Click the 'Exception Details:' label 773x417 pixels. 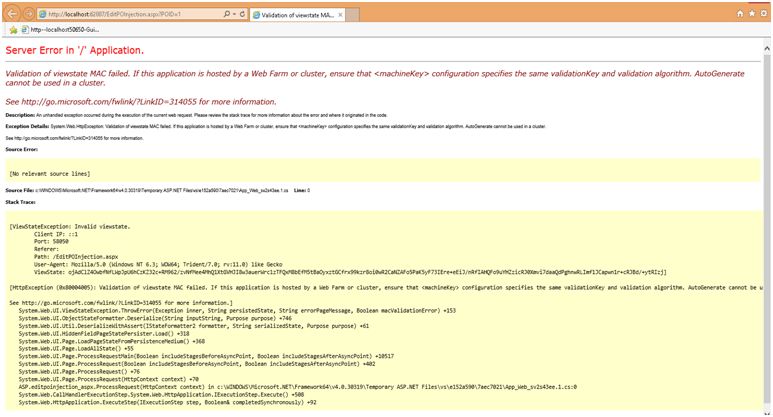tap(28, 126)
